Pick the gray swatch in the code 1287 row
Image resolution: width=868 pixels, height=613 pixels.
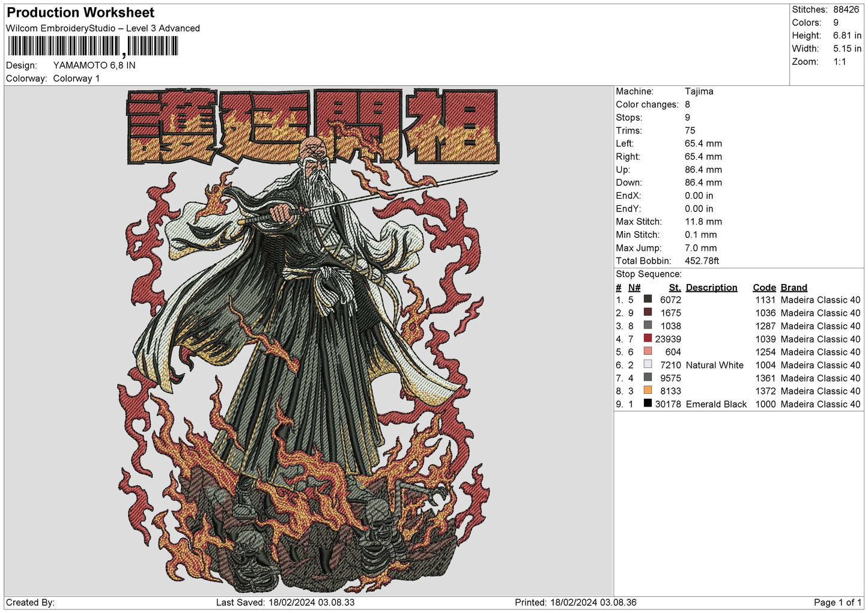click(x=648, y=325)
